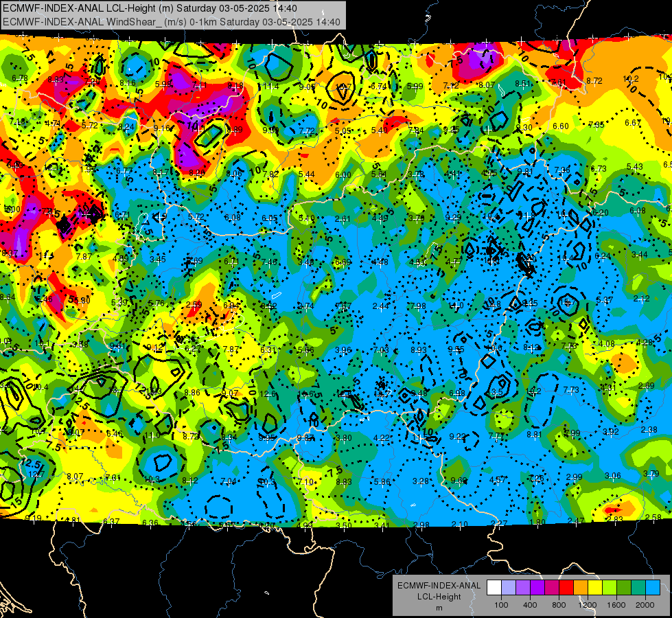Screen dimensions: 672x618
Task: Click the wind shear value 7.20
Action: tap(92, 82)
